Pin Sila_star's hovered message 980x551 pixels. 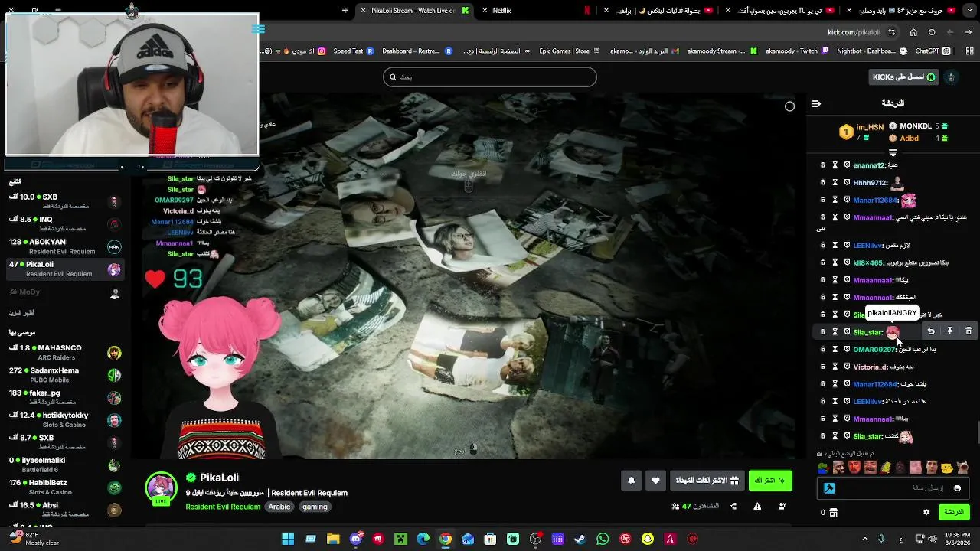pyautogui.click(x=949, y=331)
